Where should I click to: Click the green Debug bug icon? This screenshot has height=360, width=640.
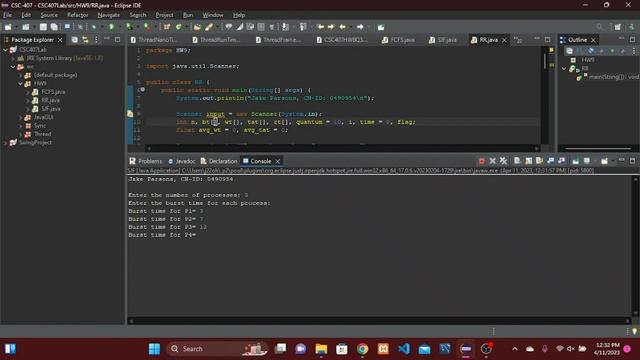pyautogui.click(x=94, y=27)
